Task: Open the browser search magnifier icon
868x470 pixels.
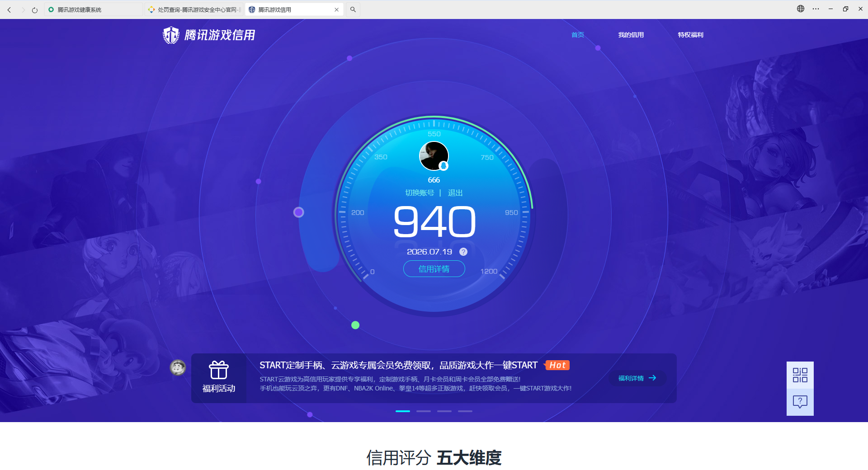Action: 353,9
